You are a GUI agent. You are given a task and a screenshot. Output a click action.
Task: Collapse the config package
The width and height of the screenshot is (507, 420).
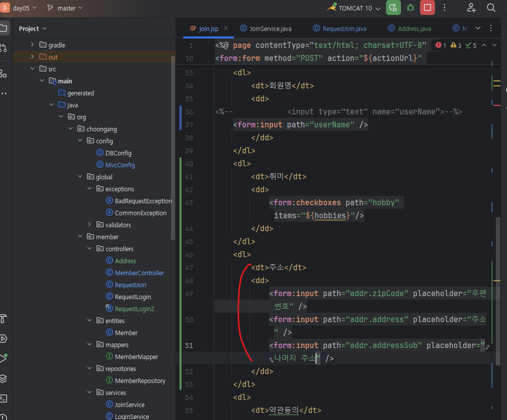(x=80, y=140)
